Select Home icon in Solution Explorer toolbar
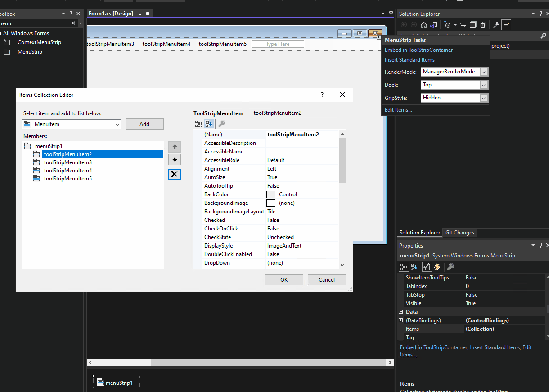This screenshot has height=392, width=549. pos(423,25)
